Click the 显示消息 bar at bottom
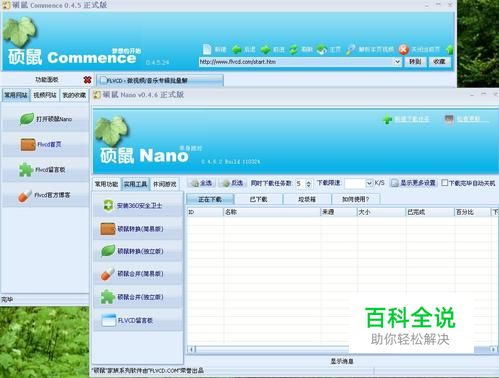 342,361
